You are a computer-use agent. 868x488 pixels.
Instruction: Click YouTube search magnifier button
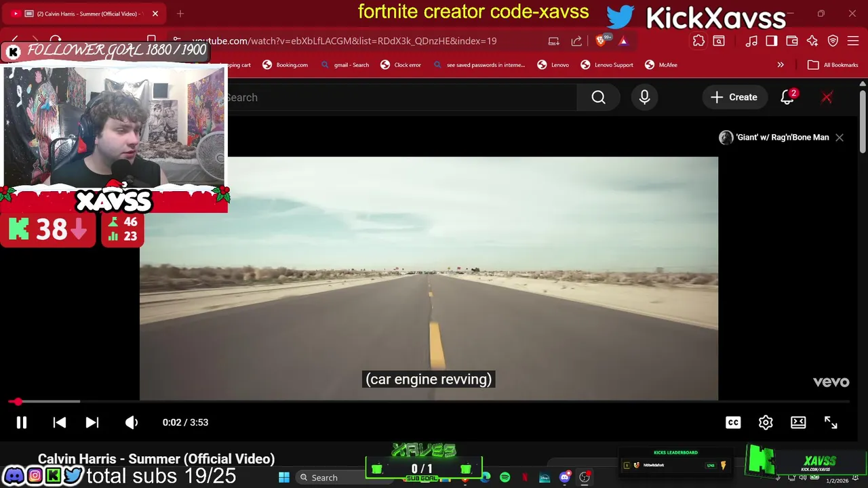(598, 98)
